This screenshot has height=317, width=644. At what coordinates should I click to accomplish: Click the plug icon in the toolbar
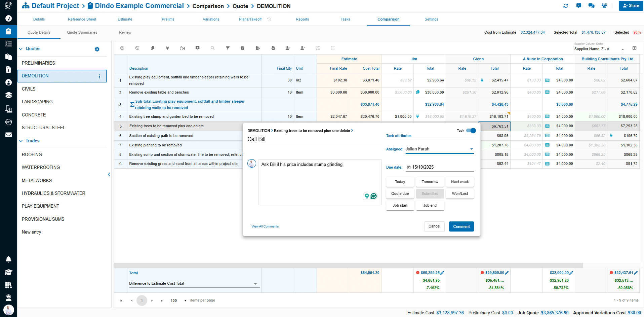167,48
